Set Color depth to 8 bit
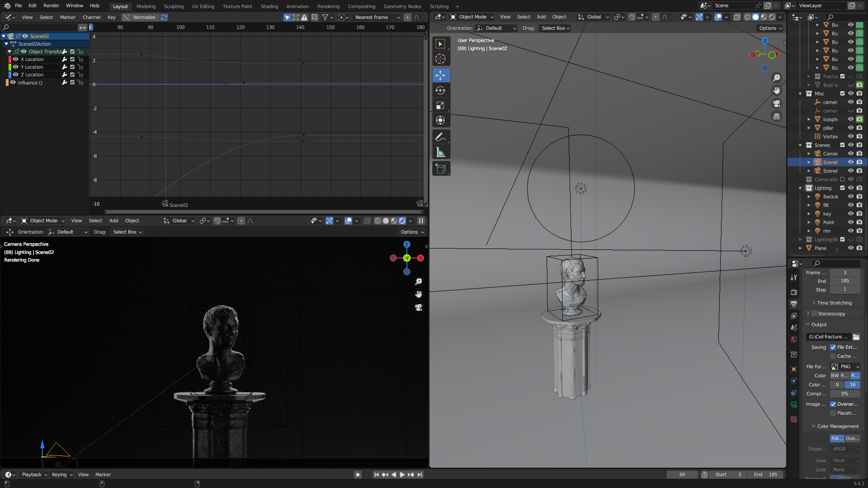Viewport: 868px width, 488px height. (837, 385)
